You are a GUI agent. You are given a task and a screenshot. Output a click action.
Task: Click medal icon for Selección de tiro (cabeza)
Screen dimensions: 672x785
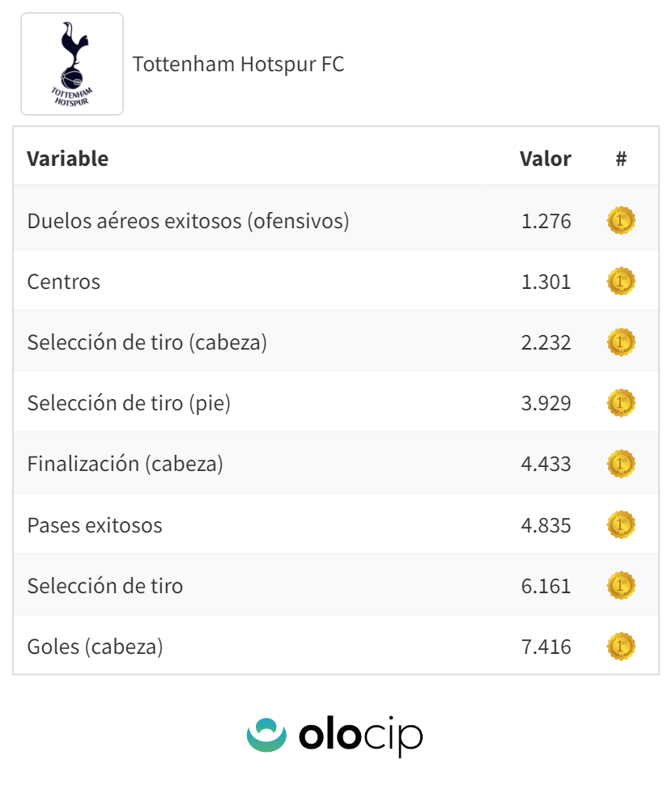click(621, 342)
